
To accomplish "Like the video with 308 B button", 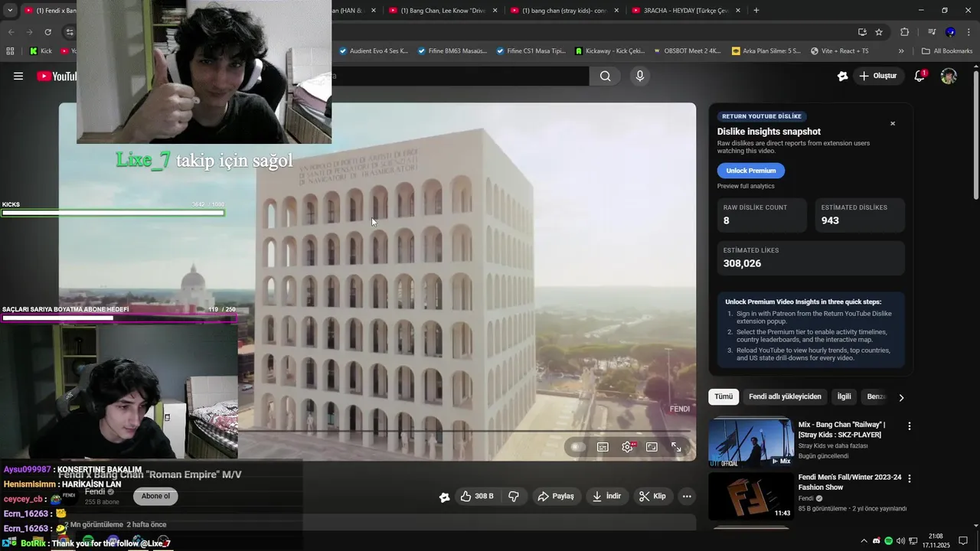I will tap(476, 496).
